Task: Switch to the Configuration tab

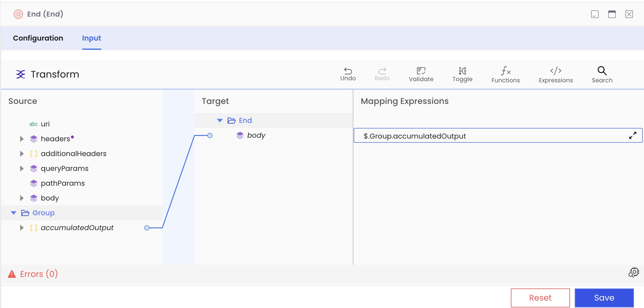Action: pos(38,38)
